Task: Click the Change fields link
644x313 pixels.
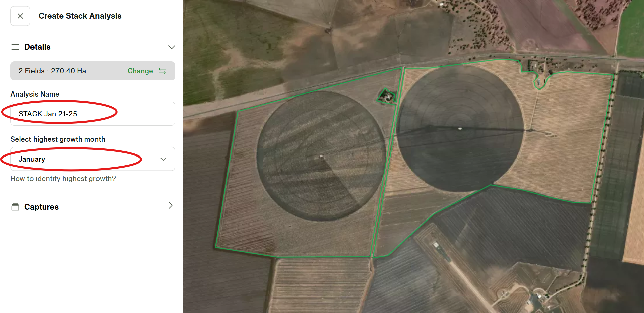Action: click(x=140, y=71)
